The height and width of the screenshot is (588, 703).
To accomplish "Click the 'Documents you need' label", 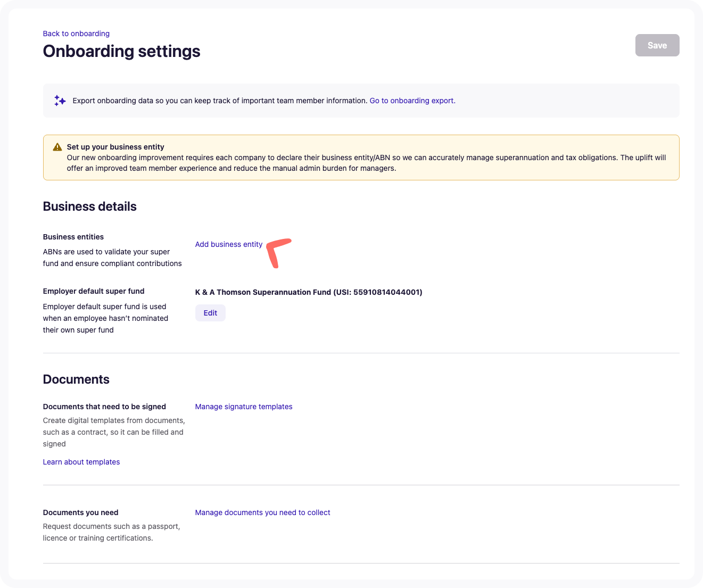I will coord(80,512).
